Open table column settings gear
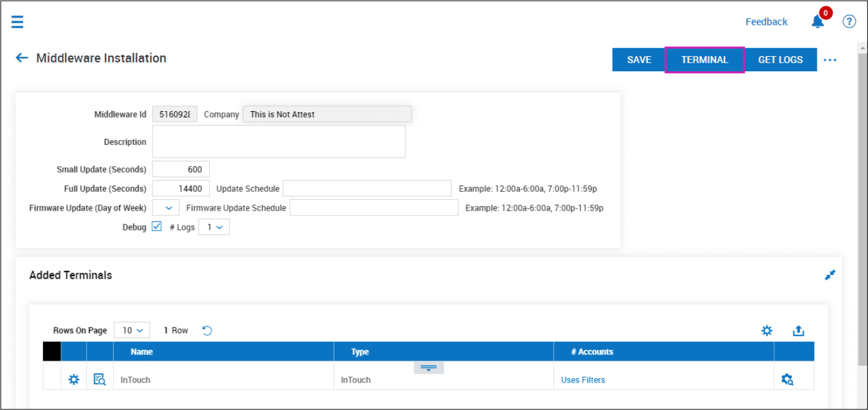868x410 pixels. pos(767,331)
